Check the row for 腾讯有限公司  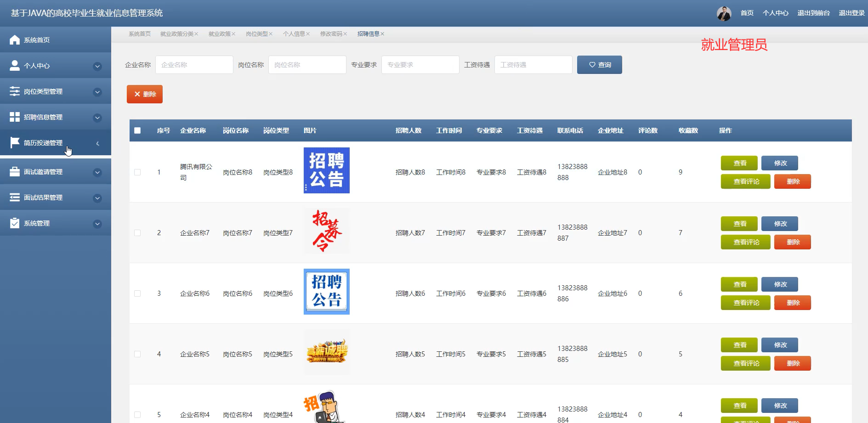pos(137,172)
